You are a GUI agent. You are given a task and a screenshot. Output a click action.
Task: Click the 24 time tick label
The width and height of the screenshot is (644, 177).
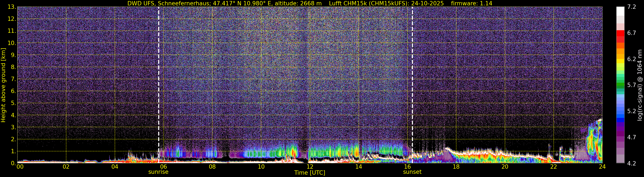(x=602, y=167)
